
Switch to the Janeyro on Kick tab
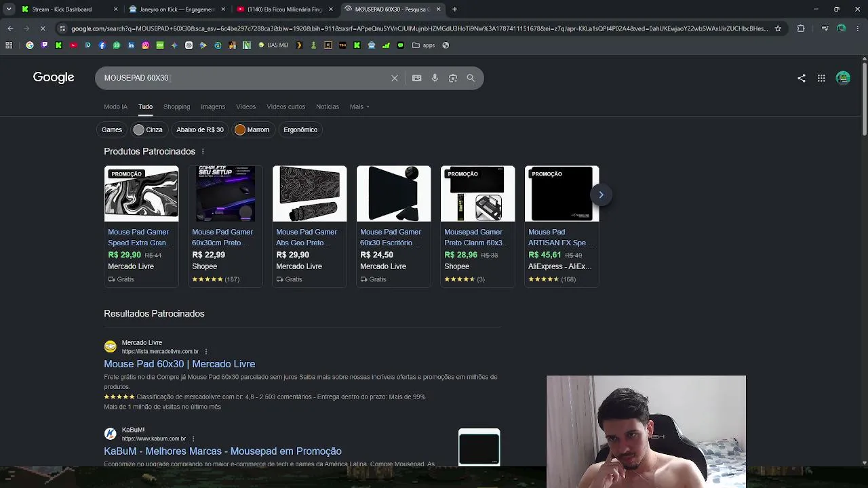pos(176,9)
